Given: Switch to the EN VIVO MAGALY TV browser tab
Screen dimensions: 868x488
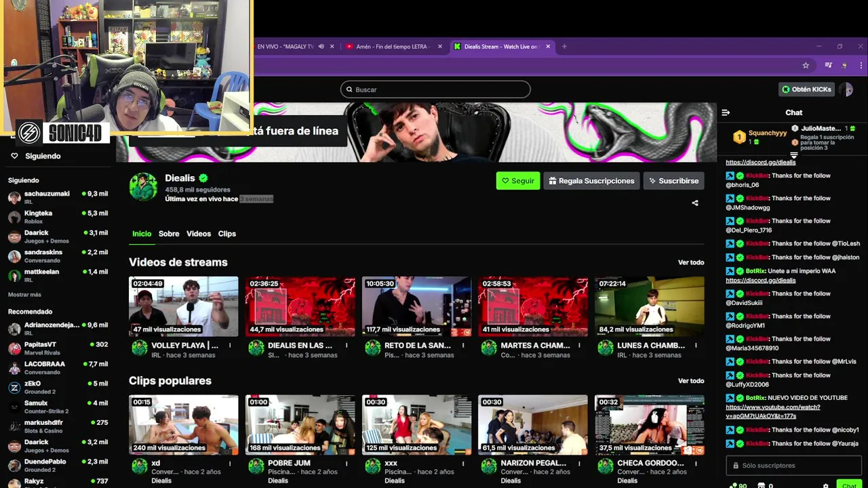Looking at the screenshot, I should click(295, 46).
